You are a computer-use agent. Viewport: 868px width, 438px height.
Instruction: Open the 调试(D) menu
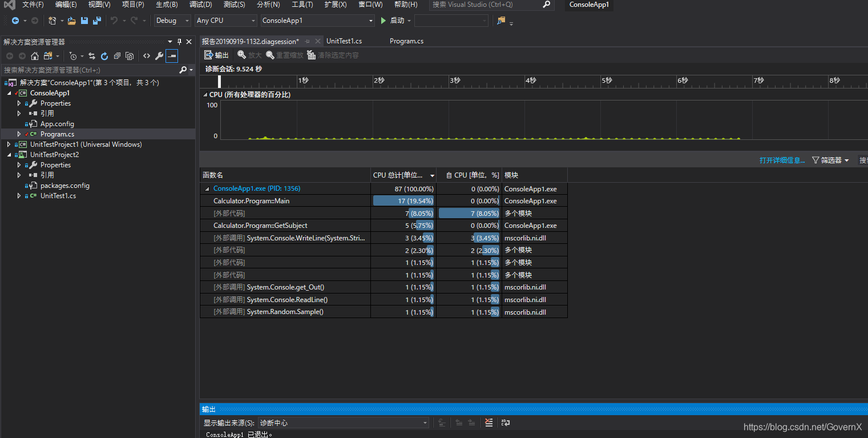pyautogui.click(x=200, y=5)
